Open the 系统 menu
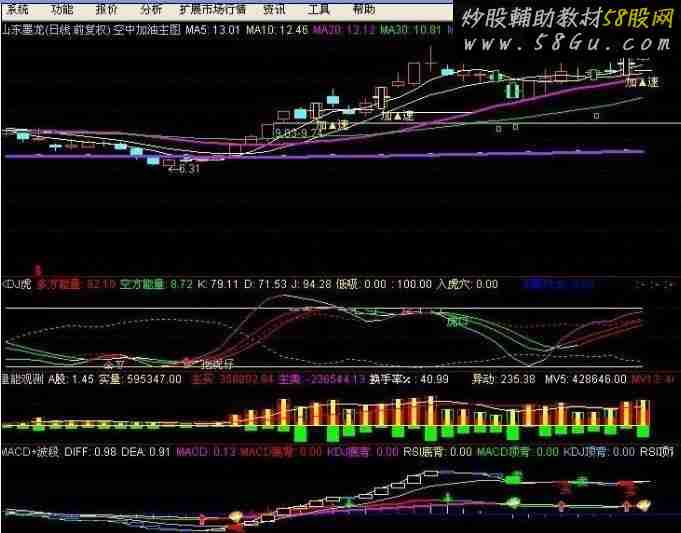This screenshot has width=681, height=533. pos(19,9)
